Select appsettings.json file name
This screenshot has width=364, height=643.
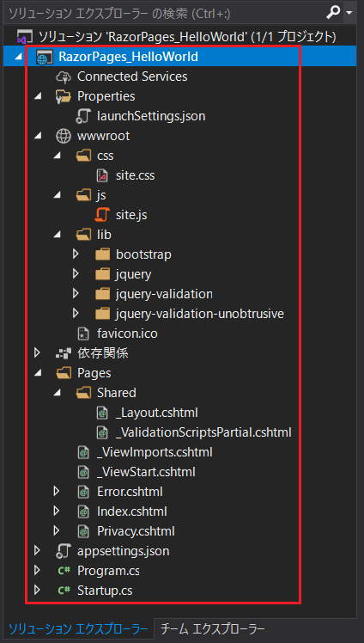tap(124, 551)
